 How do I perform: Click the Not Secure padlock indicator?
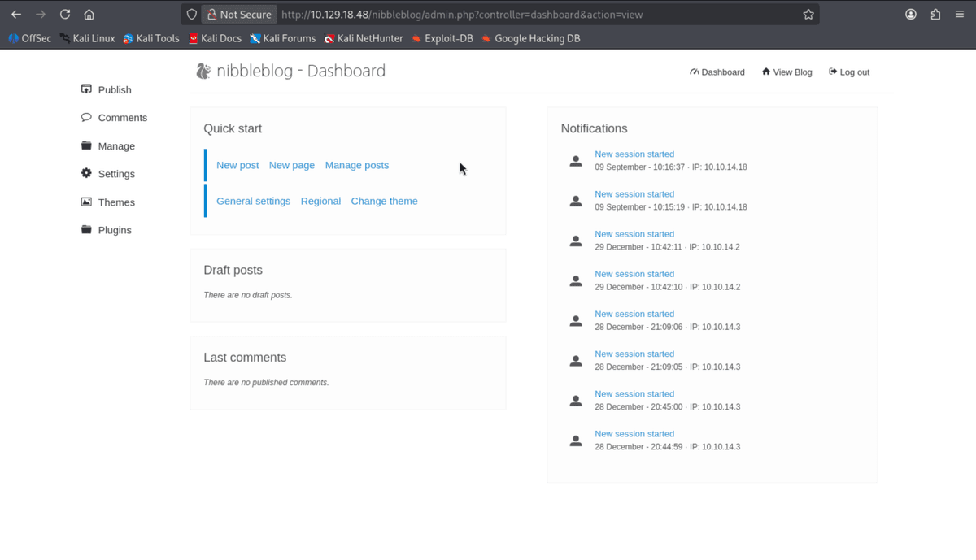(x=238, y=15)
